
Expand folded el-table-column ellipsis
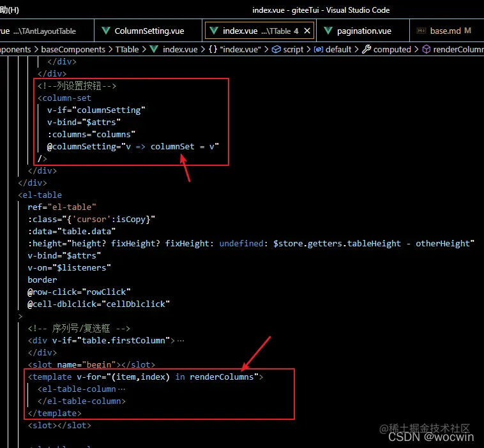121,389
